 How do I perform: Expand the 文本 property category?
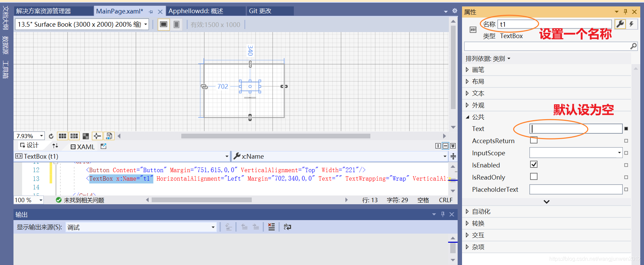467,93
